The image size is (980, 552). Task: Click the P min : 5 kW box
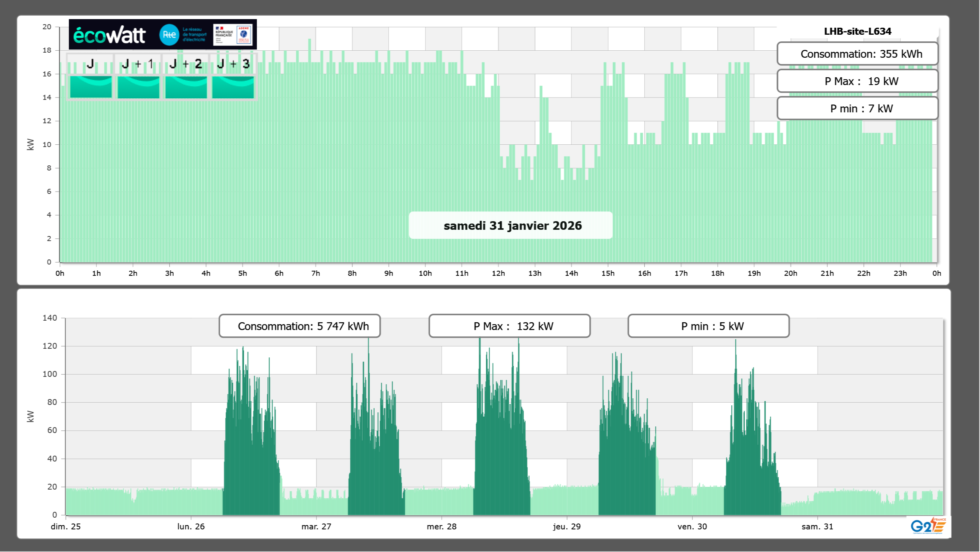point(708,326)
